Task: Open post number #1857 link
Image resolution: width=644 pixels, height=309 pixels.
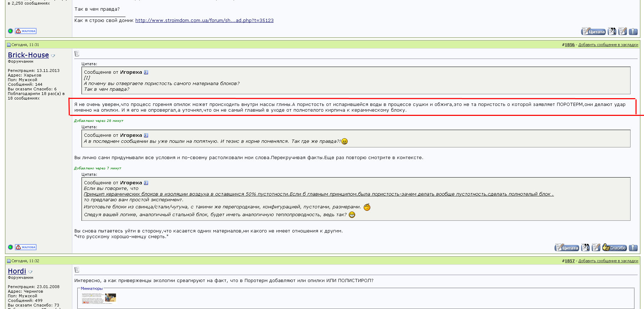Action: pos(570,261)
